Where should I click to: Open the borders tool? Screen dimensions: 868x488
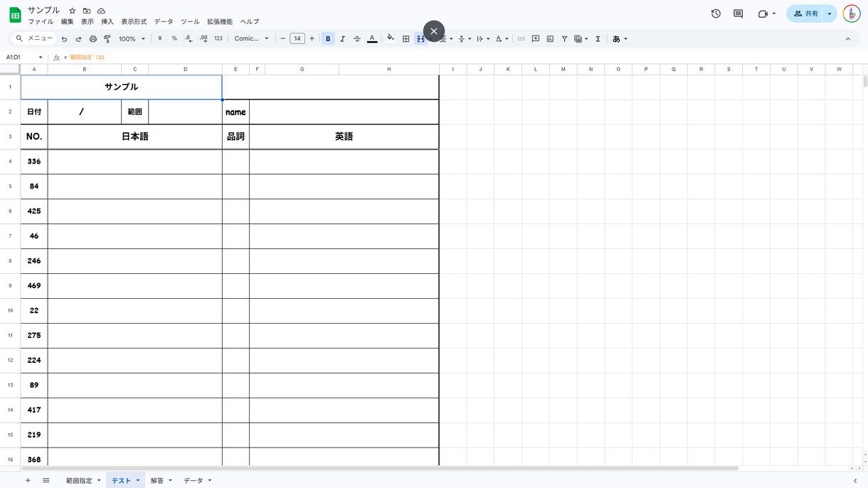pos(406,39)
